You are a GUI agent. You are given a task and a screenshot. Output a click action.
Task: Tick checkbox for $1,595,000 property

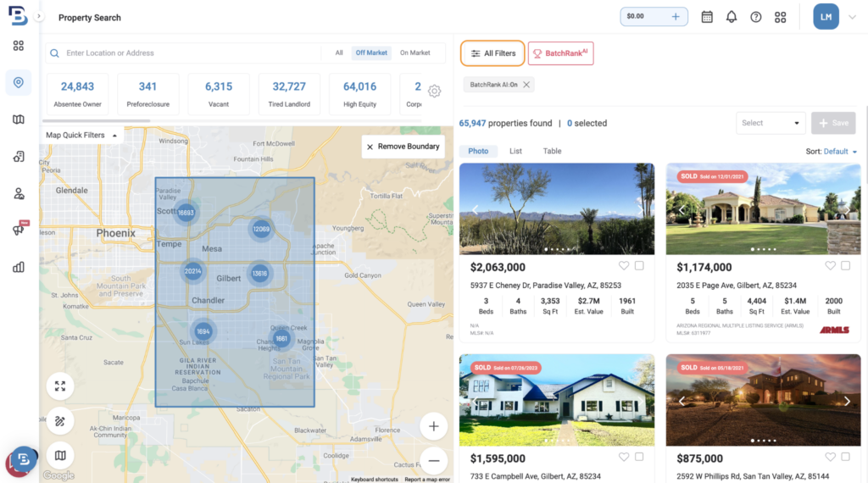coord(639,458)
